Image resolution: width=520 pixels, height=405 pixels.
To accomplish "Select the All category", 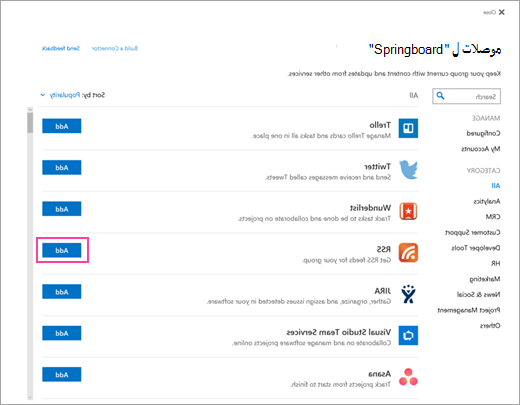I will (x=496, y=186).
